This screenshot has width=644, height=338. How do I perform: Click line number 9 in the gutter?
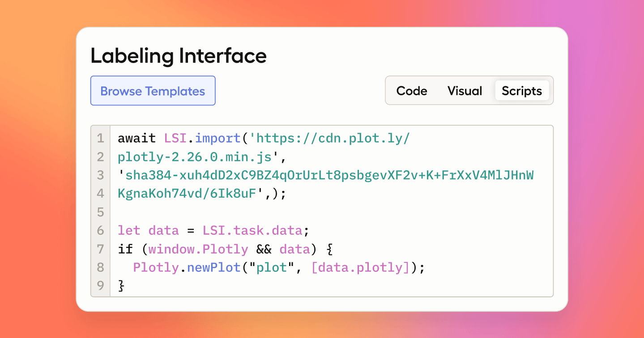coord(100,286)
